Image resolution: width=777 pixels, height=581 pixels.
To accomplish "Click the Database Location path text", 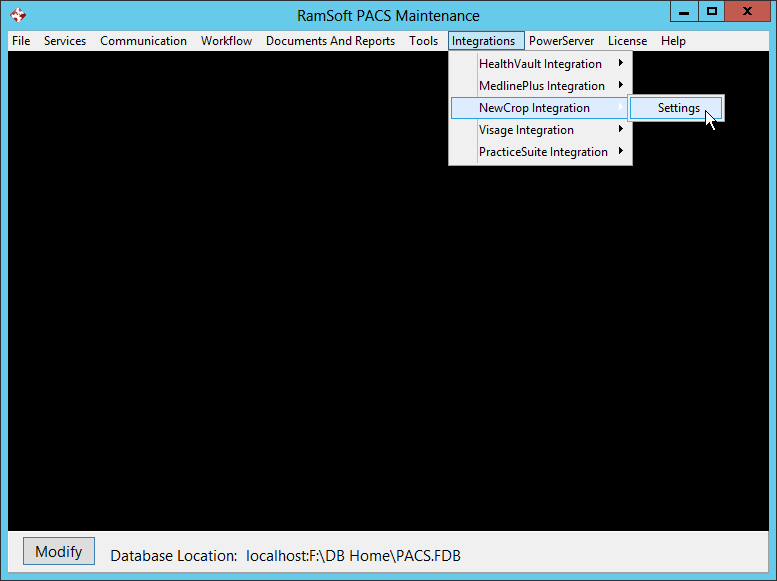I will tap(353, 555).
